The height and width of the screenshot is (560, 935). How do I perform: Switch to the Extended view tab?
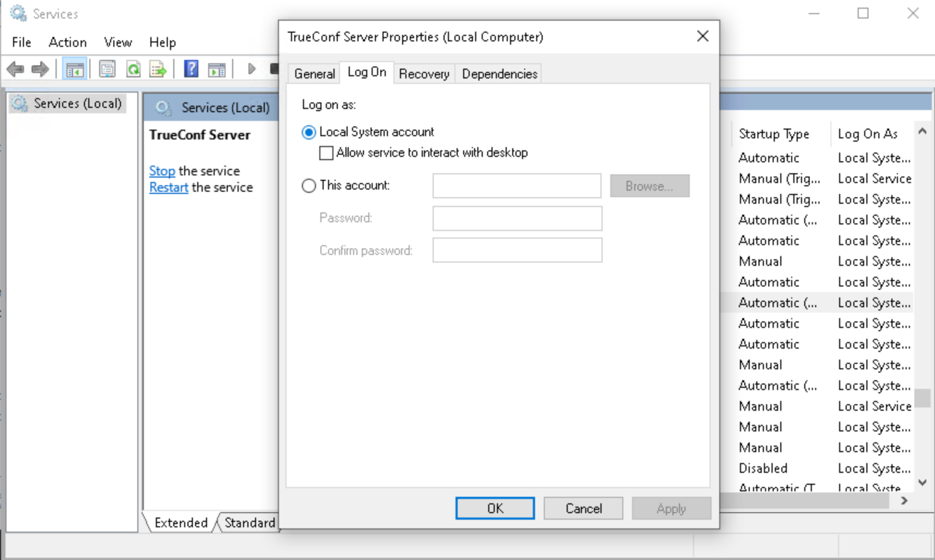tap(181, 523)
